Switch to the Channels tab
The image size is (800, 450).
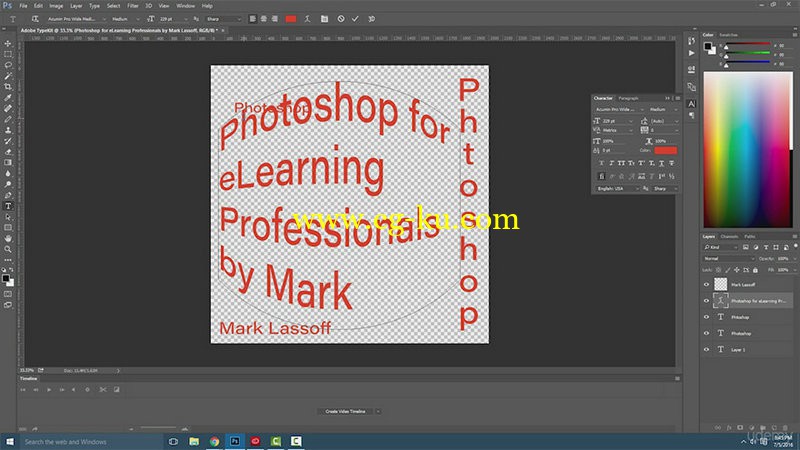[729, 236]
